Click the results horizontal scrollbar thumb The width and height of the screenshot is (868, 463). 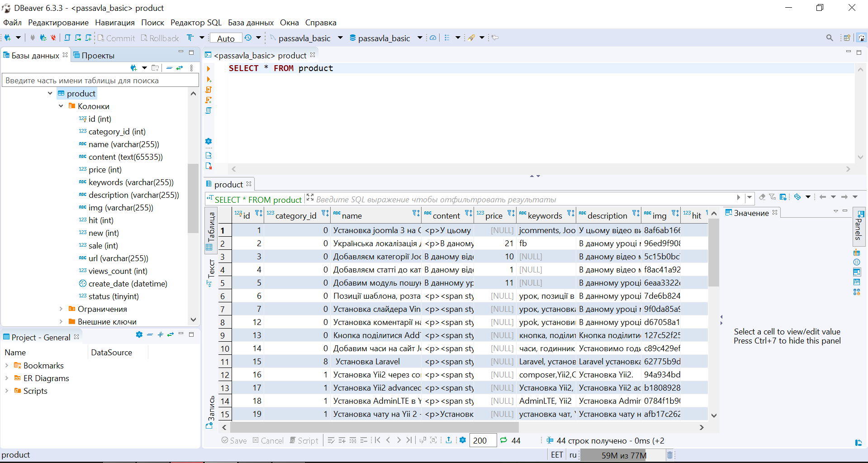point(375,427)
